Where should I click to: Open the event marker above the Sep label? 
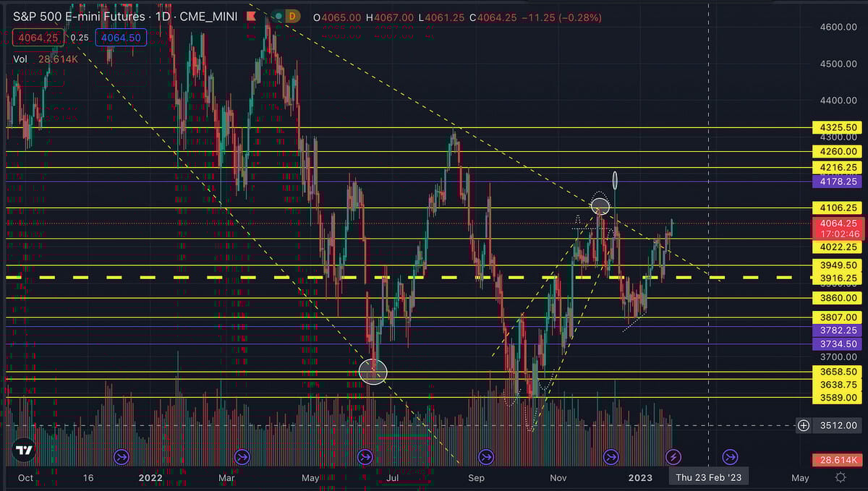486,456
